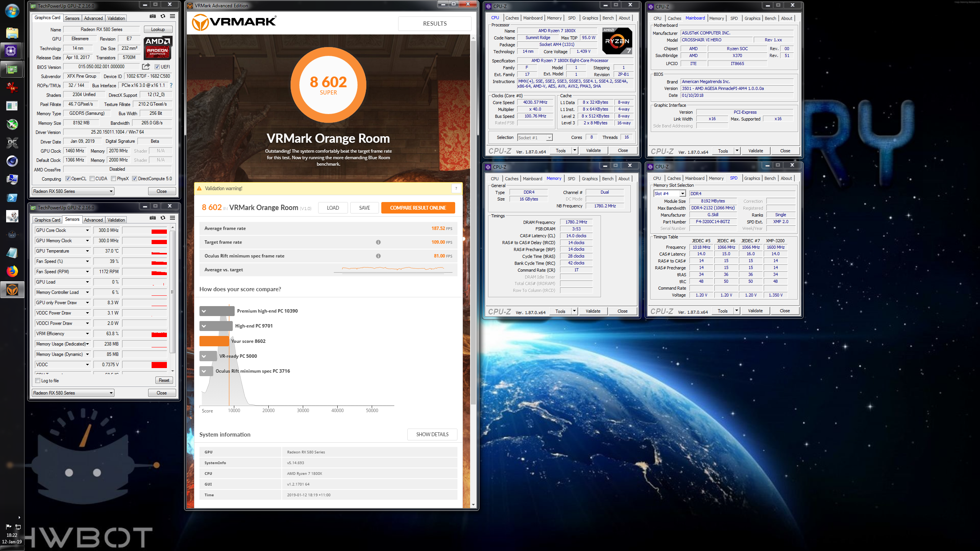Click the refresh icon in GPU-Z Sensors window

pyautogui.click(x=163, y=218)
